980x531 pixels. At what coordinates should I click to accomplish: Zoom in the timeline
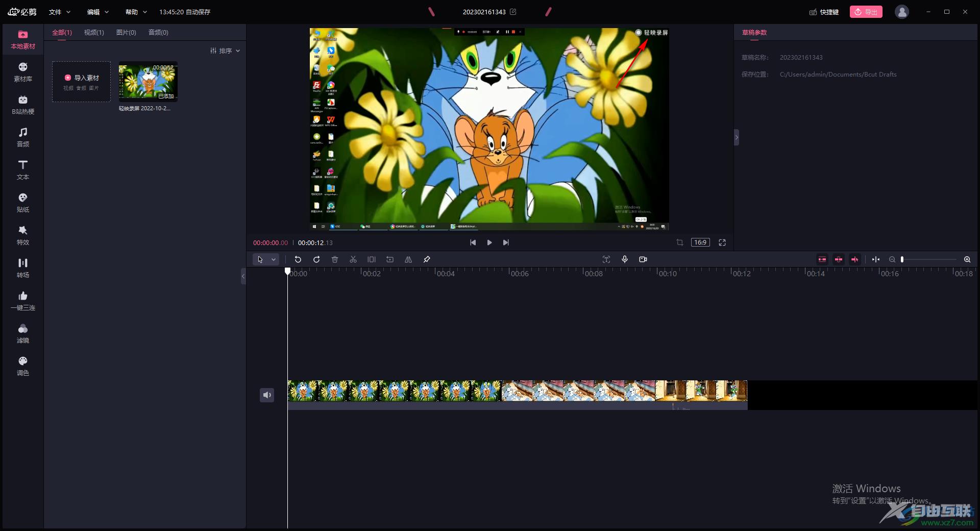pos(967,259)
